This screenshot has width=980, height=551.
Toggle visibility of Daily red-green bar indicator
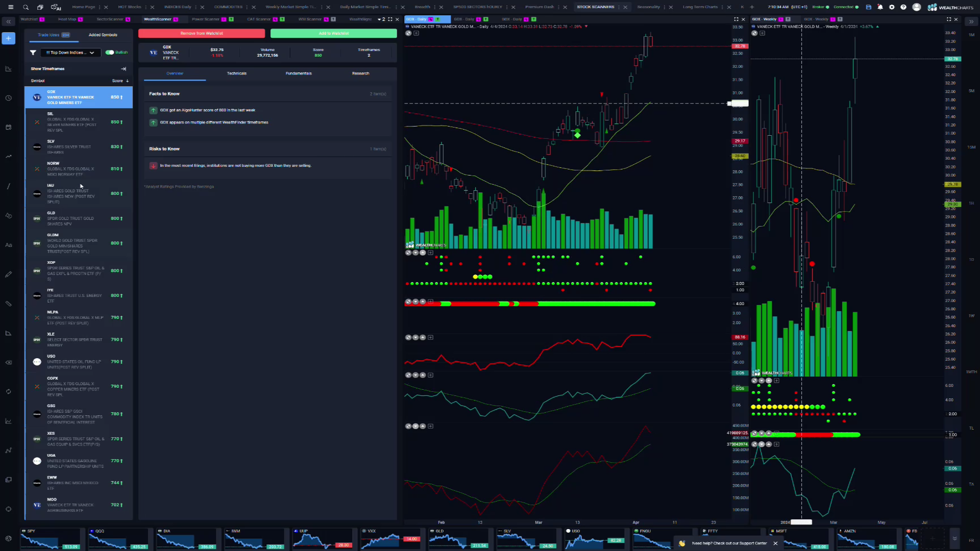(x=408, y=302)
